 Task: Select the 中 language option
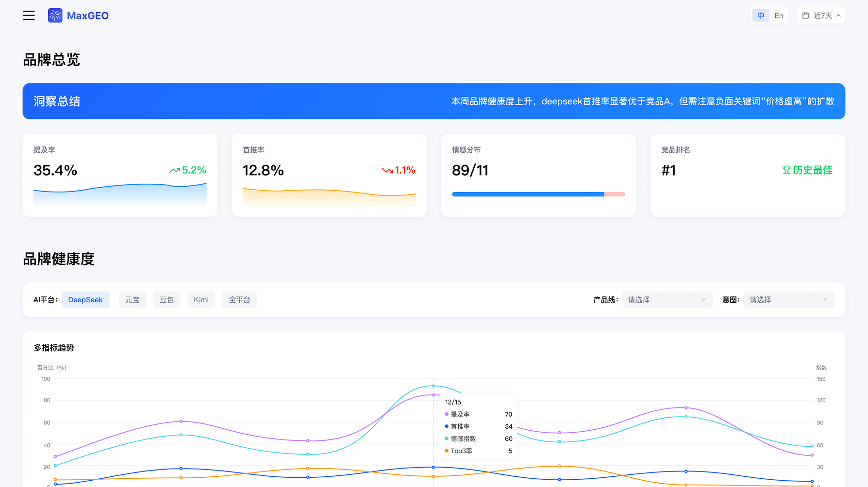tap(760, 15)
